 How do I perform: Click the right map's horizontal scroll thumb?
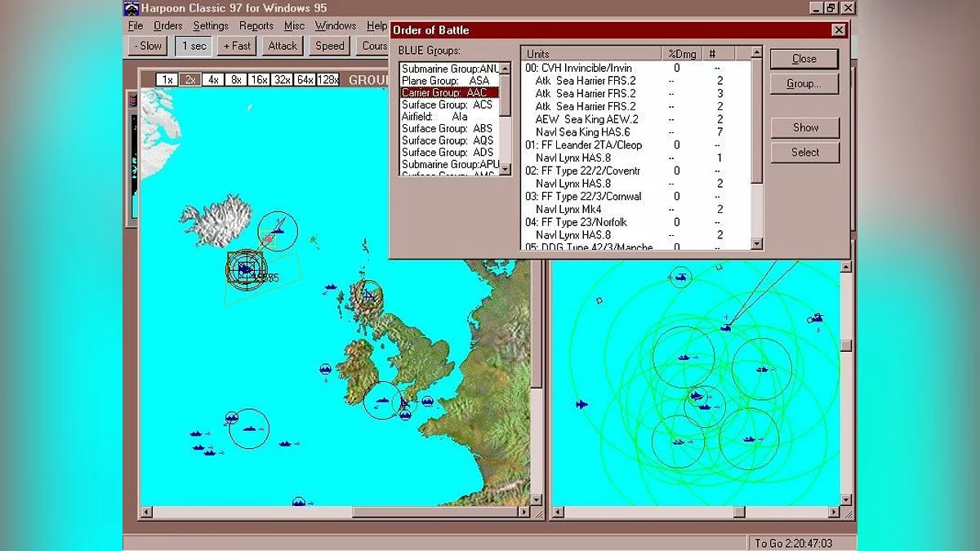[x=738, y=513]
